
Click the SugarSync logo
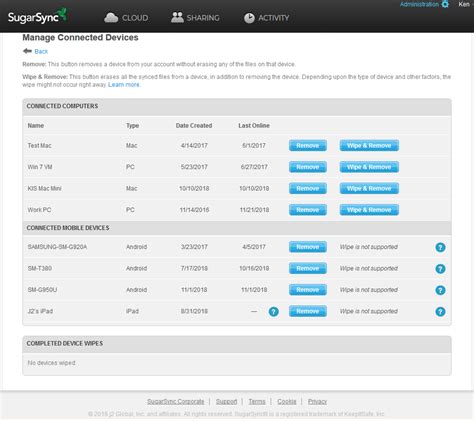click(x=37, y=16)
